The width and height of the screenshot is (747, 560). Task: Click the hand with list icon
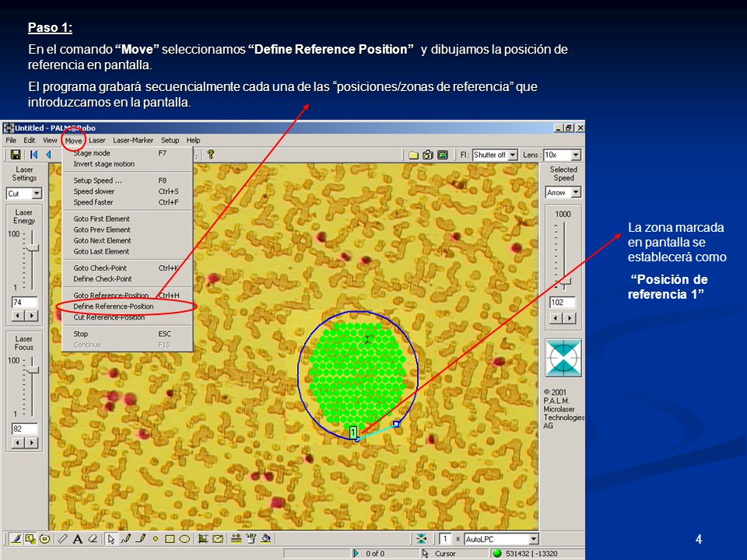[x=251, y=538]
